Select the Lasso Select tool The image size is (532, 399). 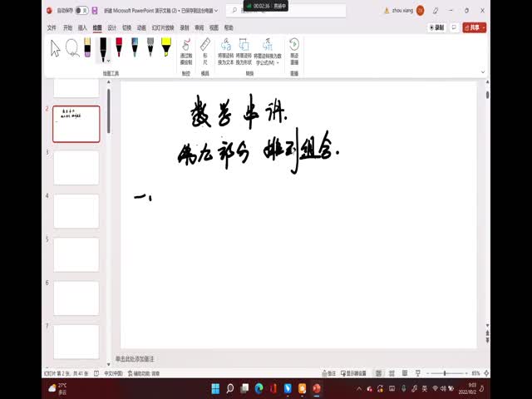tap(72, 48)
